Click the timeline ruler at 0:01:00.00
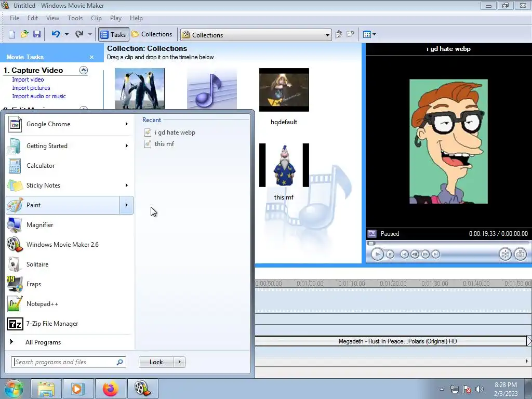Screen dimensions: 532x399 click(310, 283)
